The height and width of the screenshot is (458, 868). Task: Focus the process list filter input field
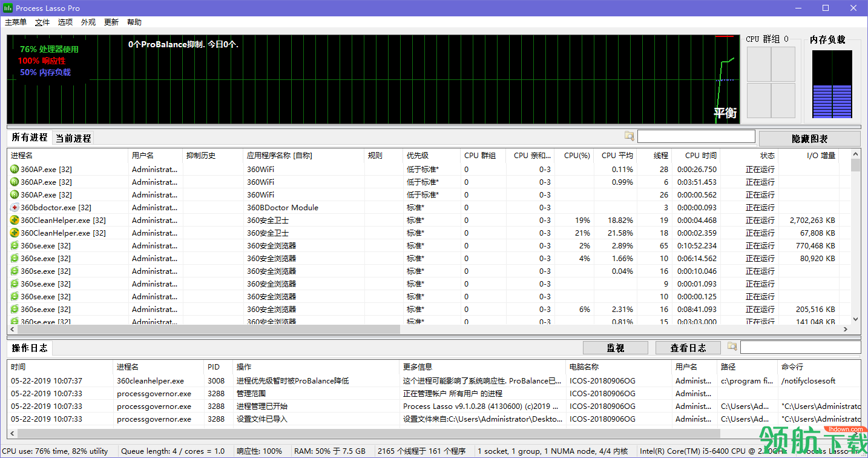coord(696,136)
